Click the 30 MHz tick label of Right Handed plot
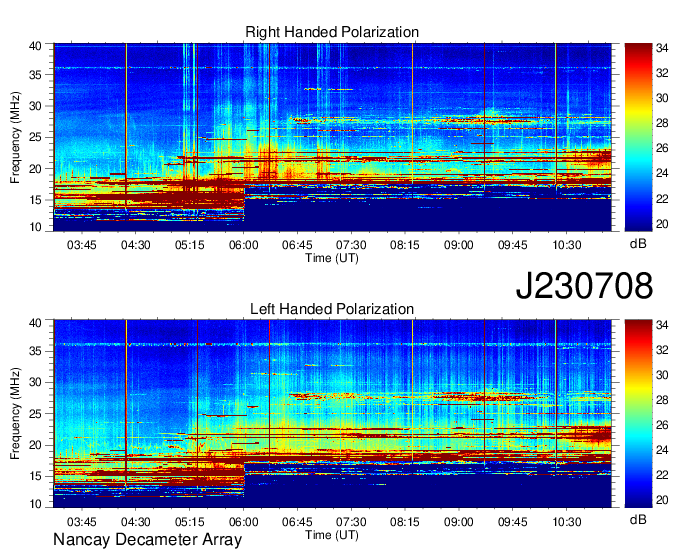 pos(35,106)
